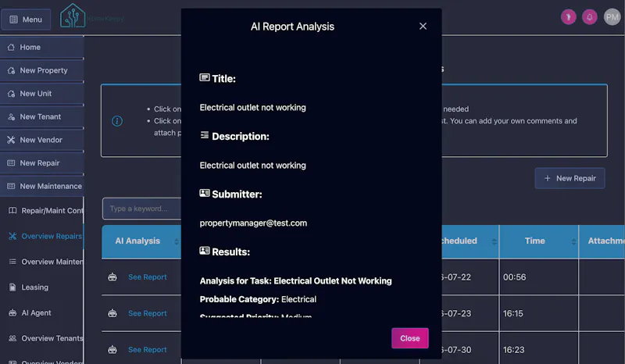625x364 pixels.
Task: Focus the Type a keyword search field
Action: coord(142,209)
